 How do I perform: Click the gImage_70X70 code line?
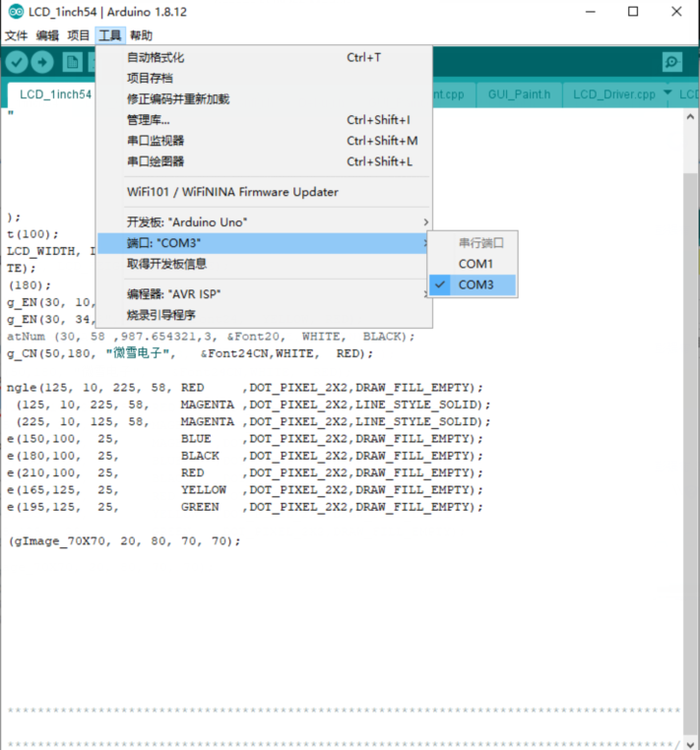point(124,541)
